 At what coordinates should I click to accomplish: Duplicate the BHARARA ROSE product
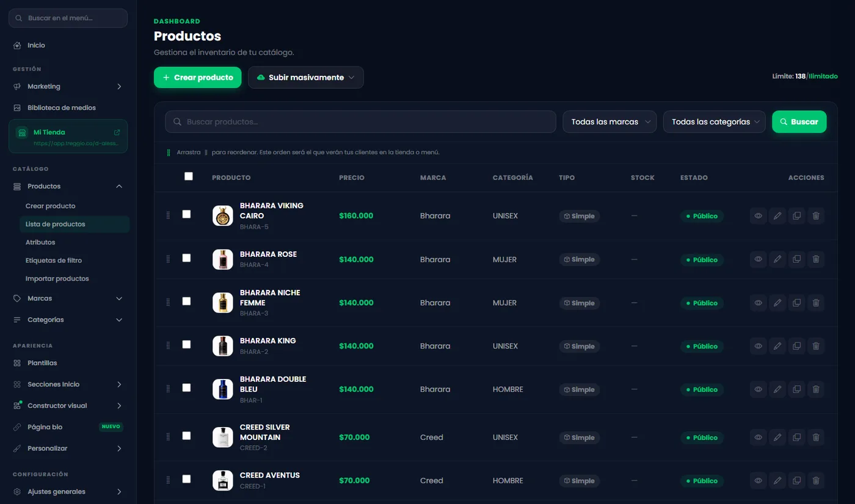796,259
